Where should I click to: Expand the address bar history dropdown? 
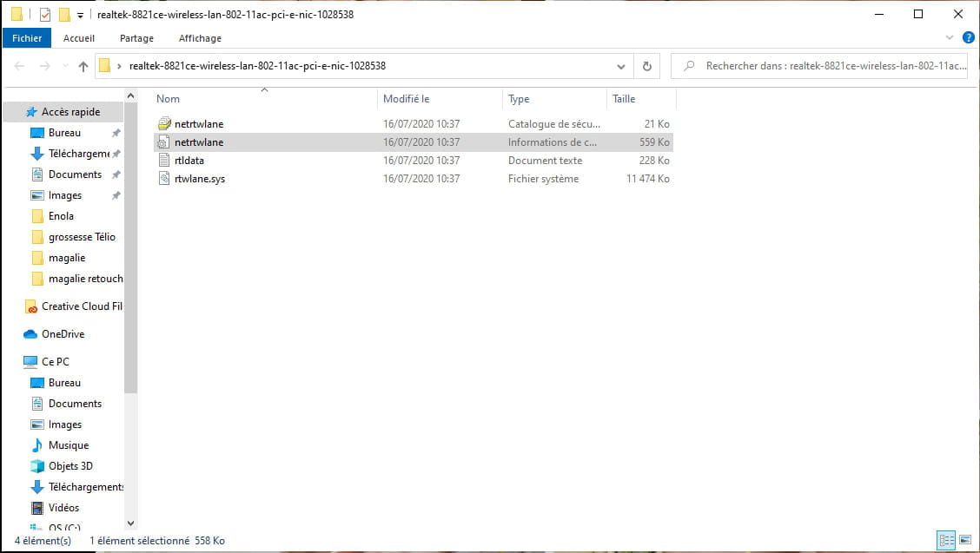[620, 66]
